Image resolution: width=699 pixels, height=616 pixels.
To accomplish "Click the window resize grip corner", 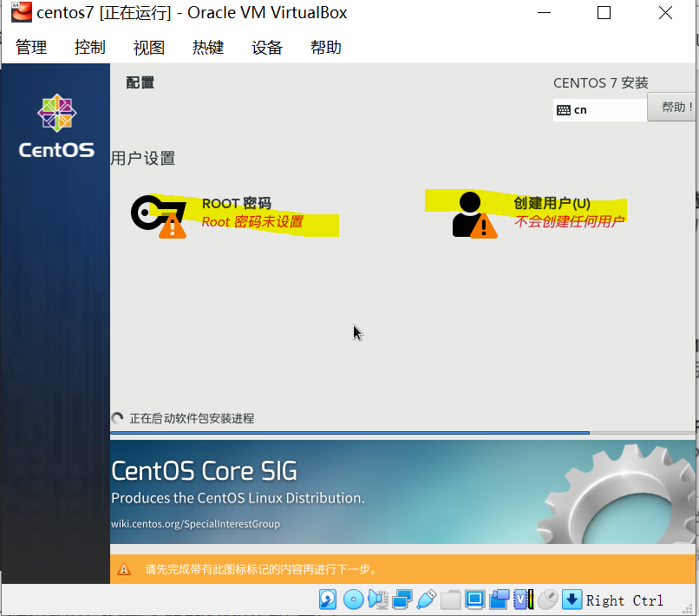I will (x=689, y=608).
